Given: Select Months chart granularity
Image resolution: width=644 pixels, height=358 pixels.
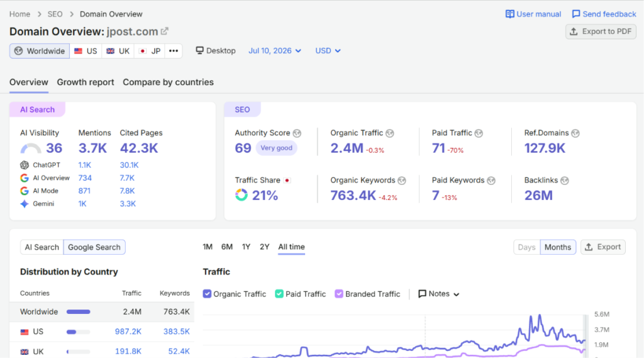Looking at the screenshot, I should pos(558,247).
